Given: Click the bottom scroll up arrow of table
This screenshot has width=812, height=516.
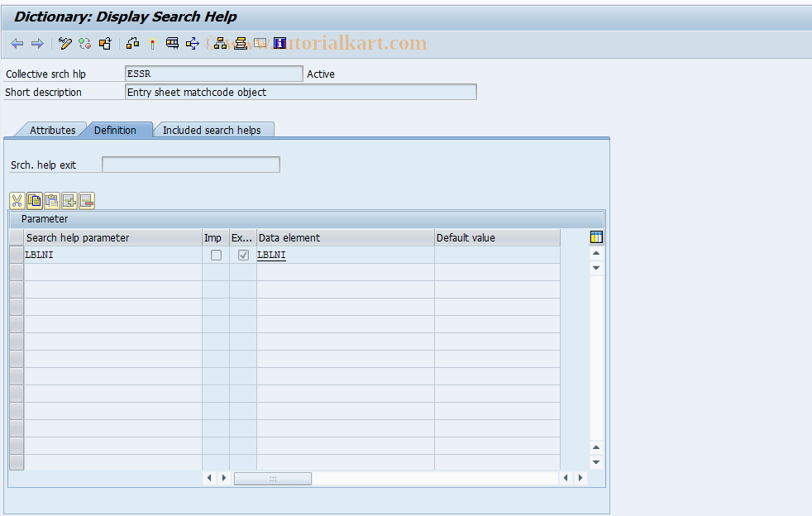Looking at the screenshot, I should tap(596, 447).
